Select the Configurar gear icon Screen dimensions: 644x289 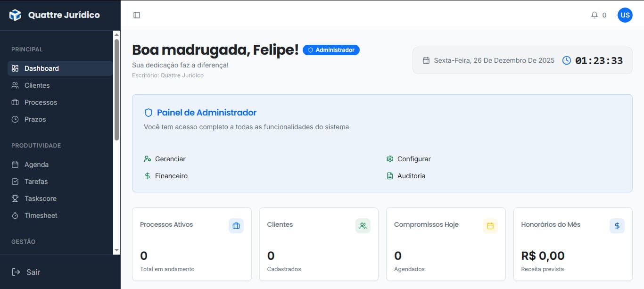[x=390, y=159]
